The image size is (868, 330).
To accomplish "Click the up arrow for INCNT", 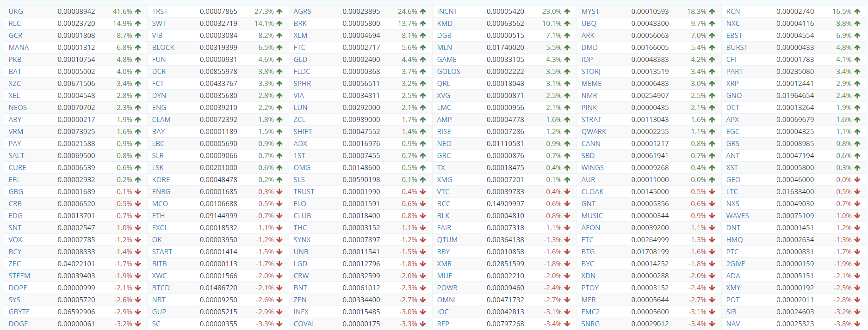I will [567, 12].
